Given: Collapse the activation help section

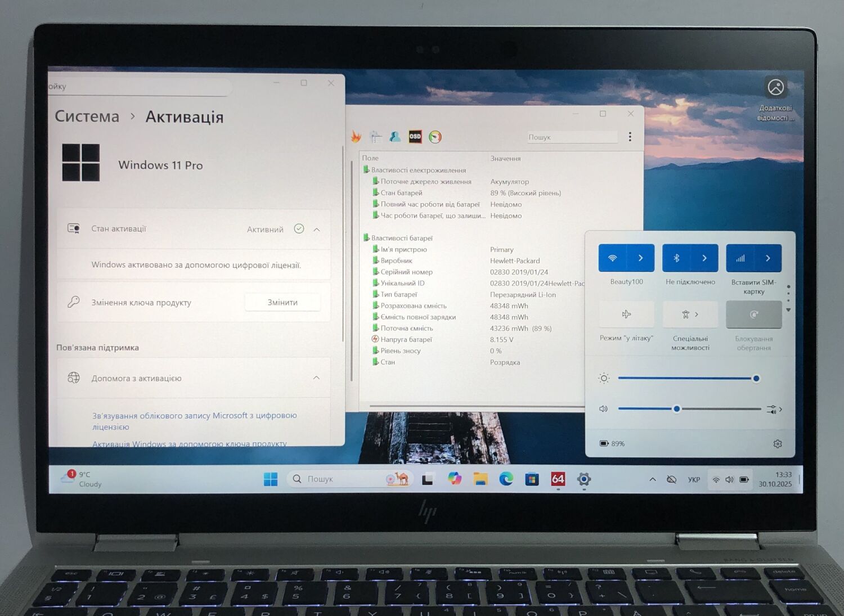Looking at the screenshot, I should (316, 378).
